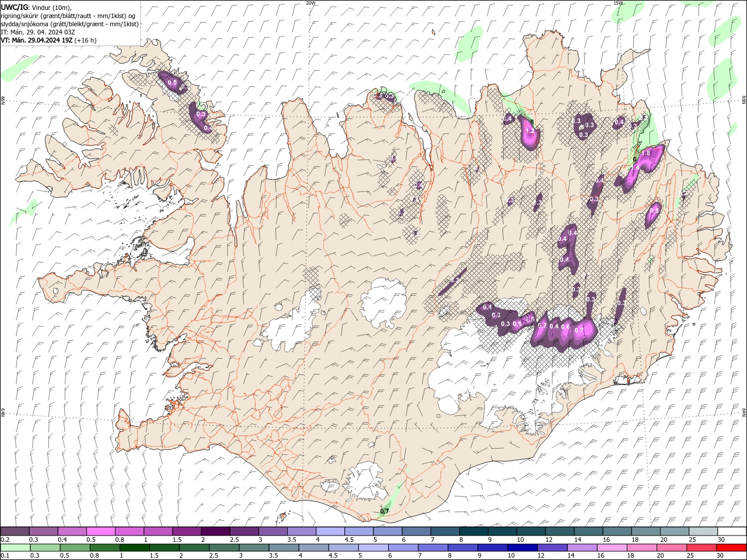Click the 'UWC/IG: Vindur (10m),' title line

click(x=36, y=7)
